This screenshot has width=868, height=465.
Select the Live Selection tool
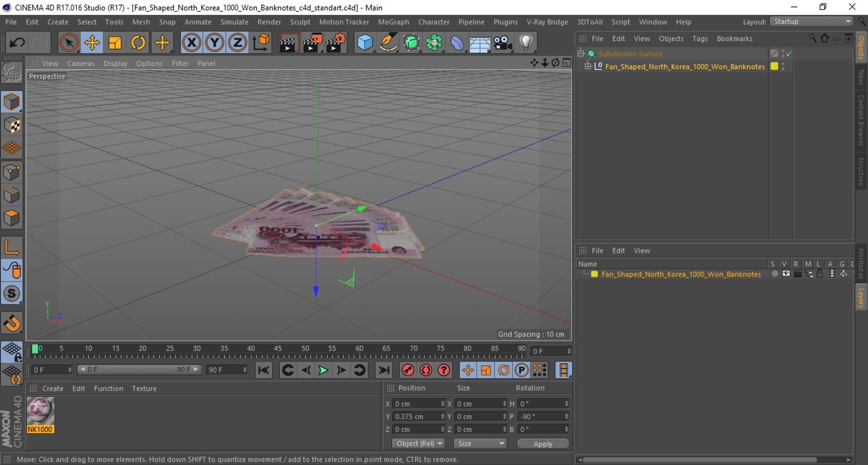pyautogui.click(x=69, y=43)
